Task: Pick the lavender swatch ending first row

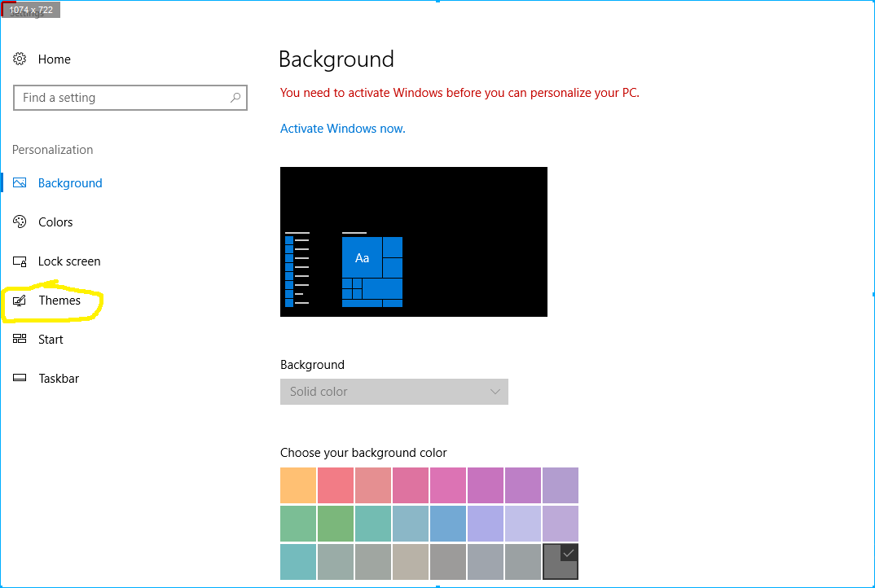Action: pyautogui.click(x=561, y=485)
